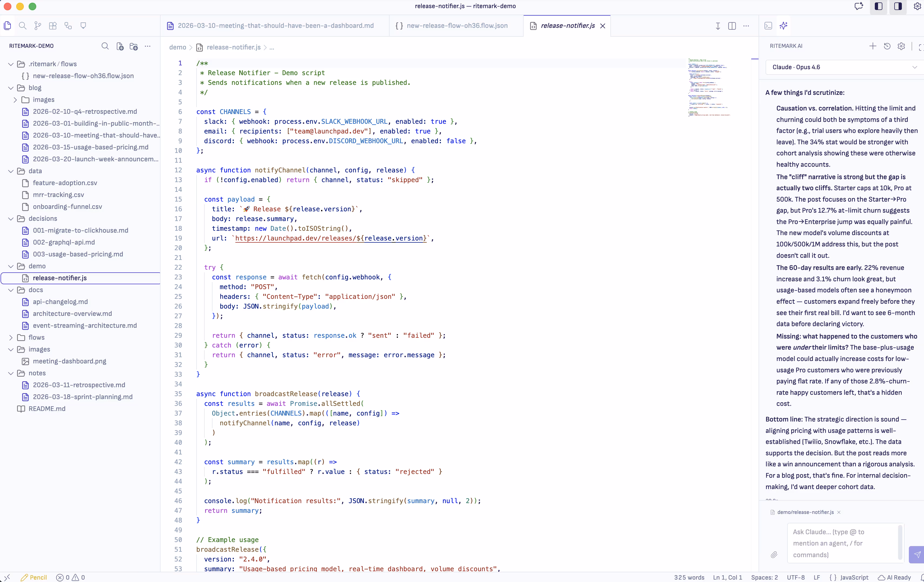This screenshot has width=924, height=582.
Task: Open README.md in file tree
Action: click(x=47, y=409)
